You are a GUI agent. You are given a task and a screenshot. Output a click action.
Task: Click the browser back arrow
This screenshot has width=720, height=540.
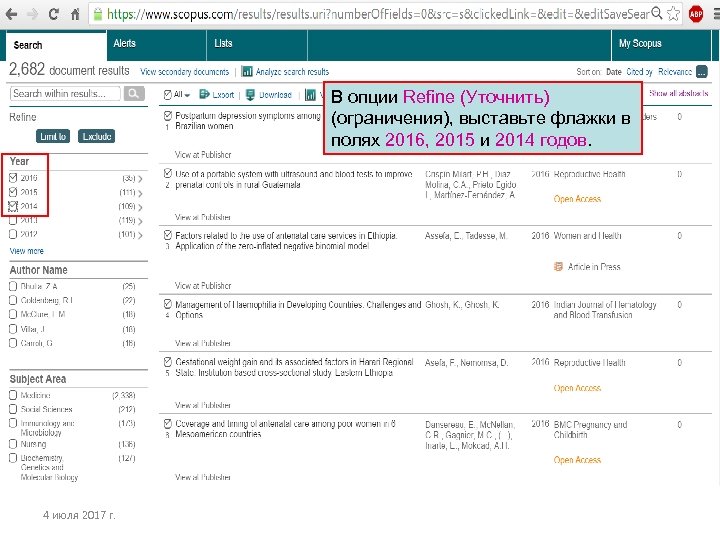pos(11,14)
